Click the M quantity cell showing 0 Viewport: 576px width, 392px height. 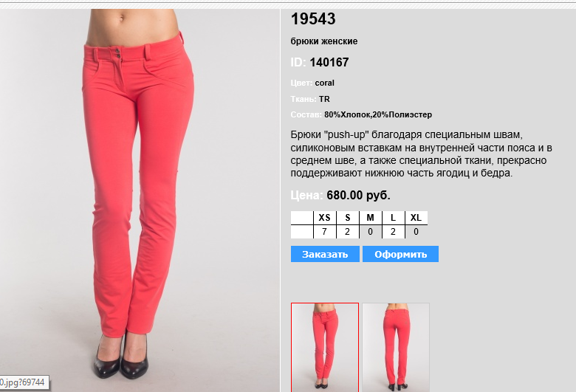click(x=370, y=232)
